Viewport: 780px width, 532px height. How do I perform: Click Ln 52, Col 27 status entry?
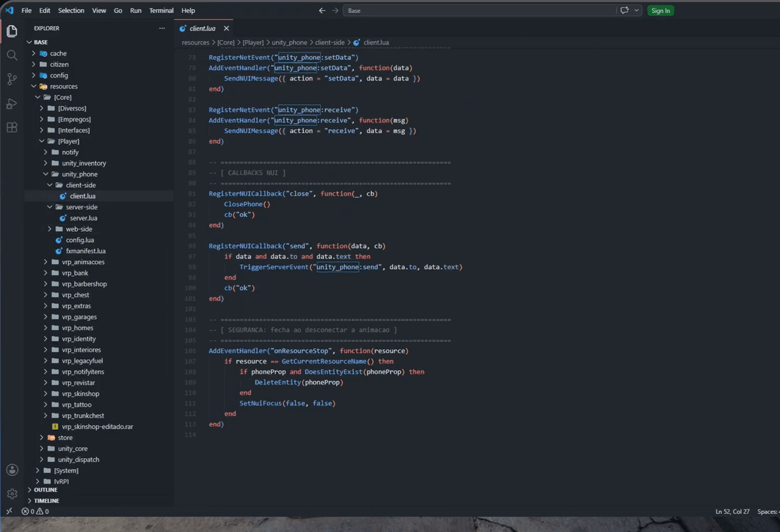pos(732,511)
